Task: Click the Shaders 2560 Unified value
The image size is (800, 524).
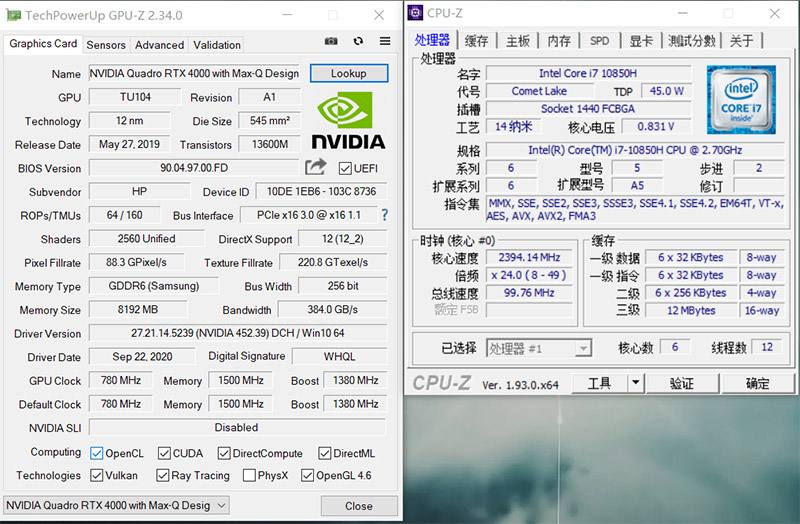Action: point(146,239)
